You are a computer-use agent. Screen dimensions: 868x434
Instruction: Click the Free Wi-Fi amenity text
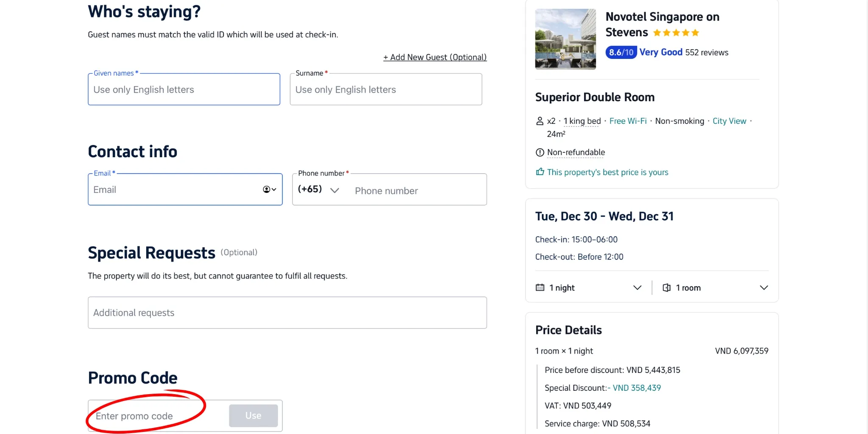pyautogui.click(x=628, y=121)
